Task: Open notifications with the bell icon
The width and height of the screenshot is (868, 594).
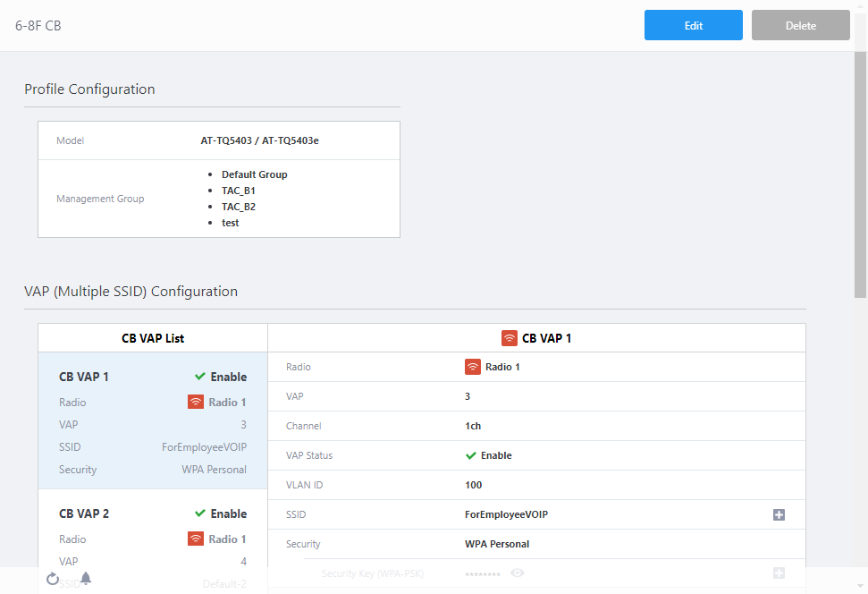Action: 86,578
